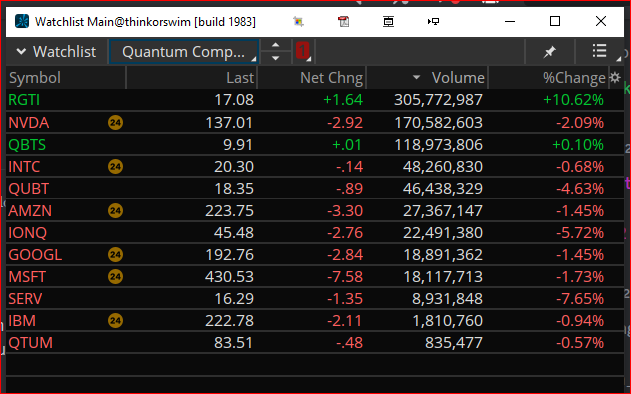Maximize the Watchlist window
Image resolution: width=631 pixels, height=394 pixels.
tap(555, 21)
